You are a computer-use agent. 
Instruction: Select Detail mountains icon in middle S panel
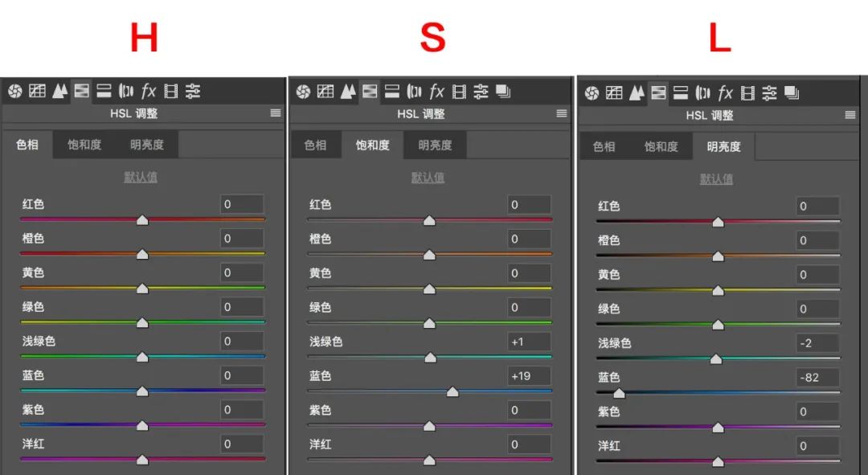[x=348, y=92]
